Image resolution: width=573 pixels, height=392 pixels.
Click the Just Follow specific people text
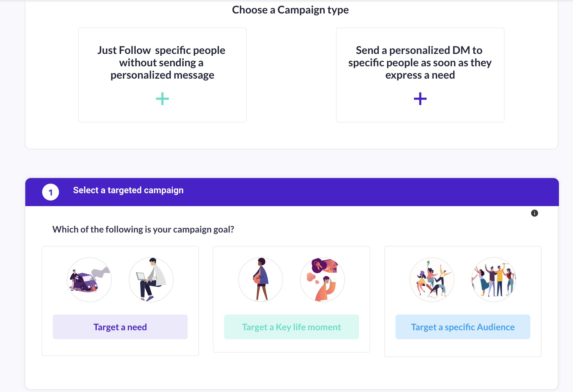pos(162,63)
